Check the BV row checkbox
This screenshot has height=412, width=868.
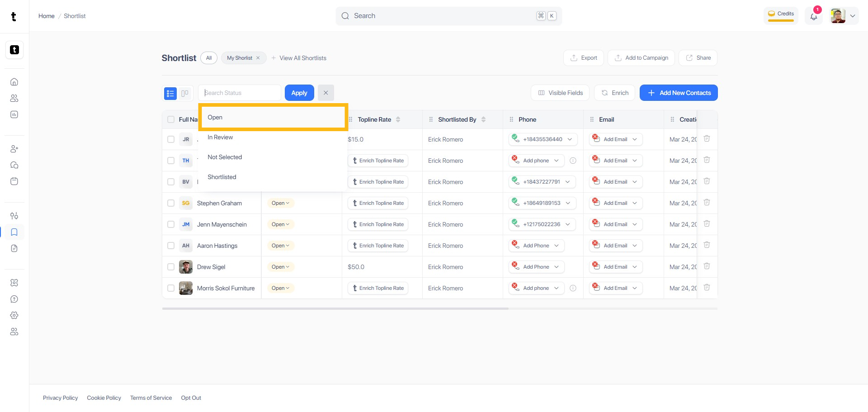pyautogui.click(x=171, y=182)
